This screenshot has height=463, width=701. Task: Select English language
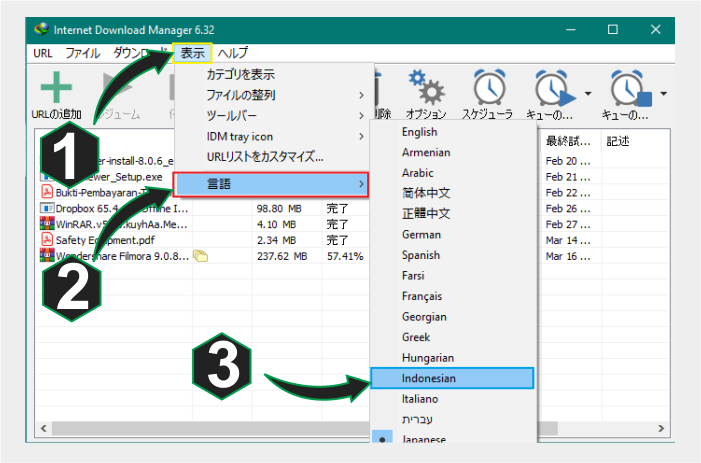(x=453, y=132)
